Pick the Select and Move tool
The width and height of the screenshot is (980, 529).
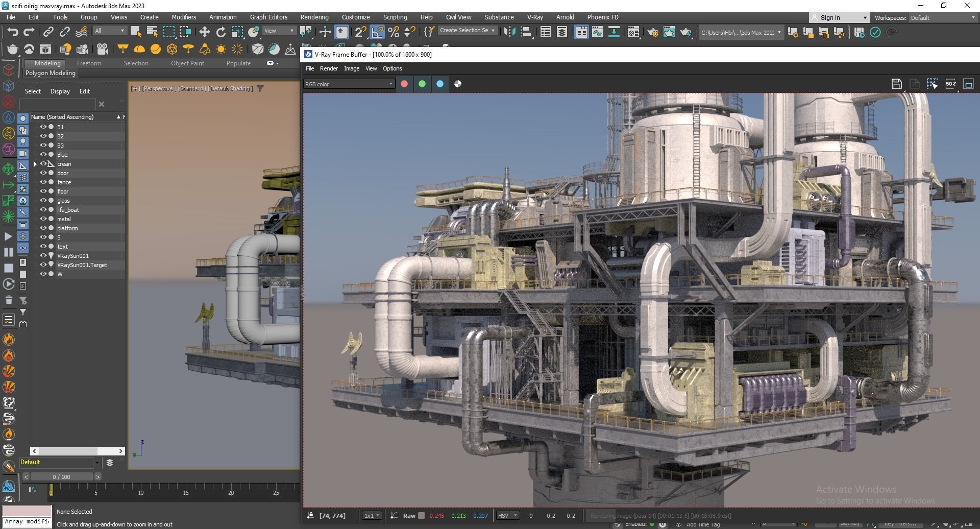[x=204, y=32]
